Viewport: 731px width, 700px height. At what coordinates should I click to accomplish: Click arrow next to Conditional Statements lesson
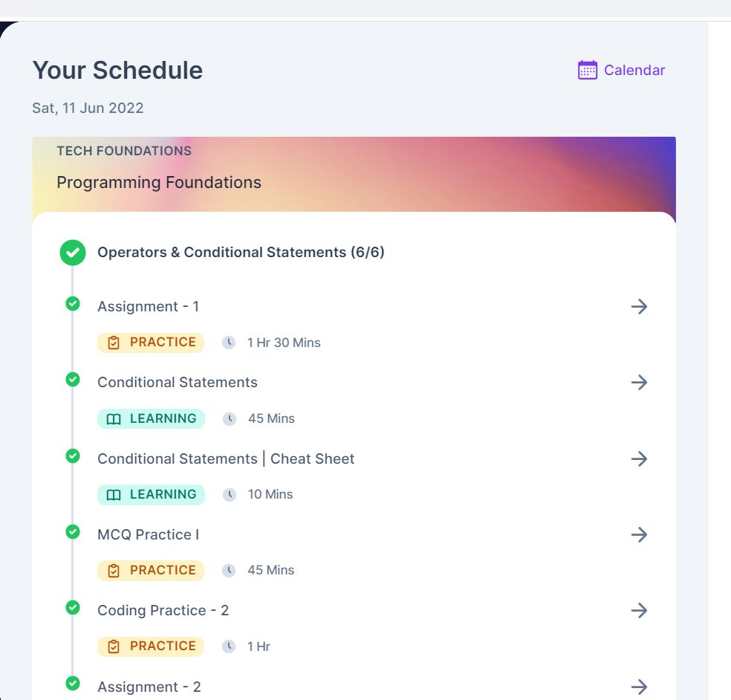(639, 383)
